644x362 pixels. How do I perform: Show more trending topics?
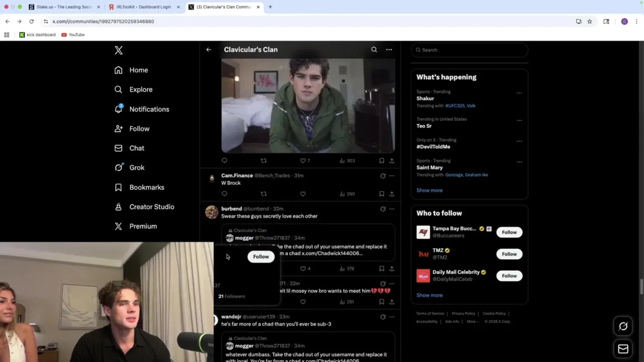pyautogui.click(x=429, y=191)
